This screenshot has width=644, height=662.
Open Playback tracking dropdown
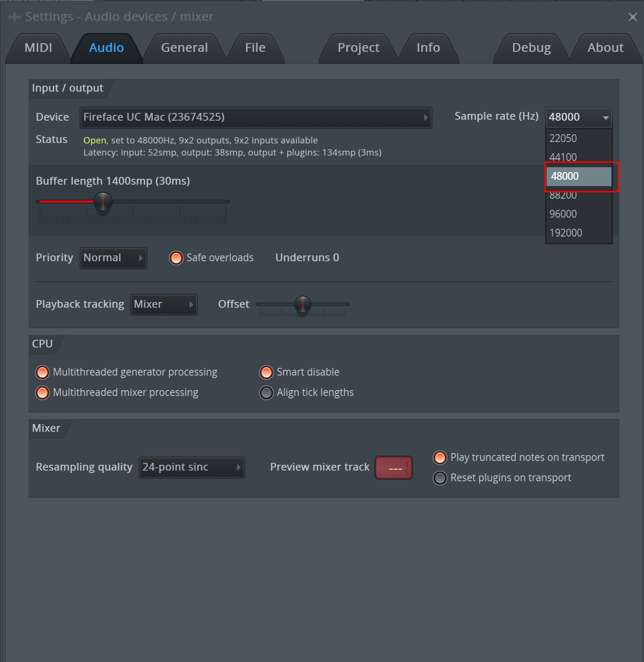coord(163,304)
